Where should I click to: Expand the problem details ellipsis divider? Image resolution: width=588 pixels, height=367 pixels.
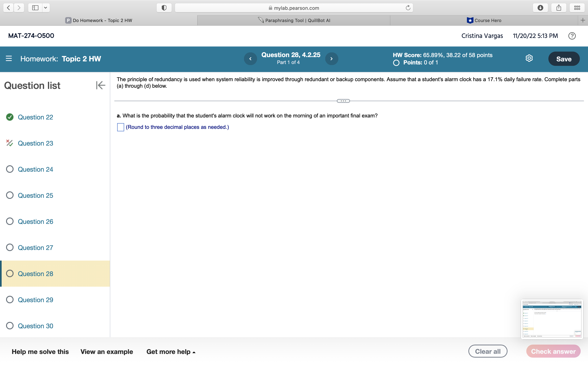click(343, 101)
